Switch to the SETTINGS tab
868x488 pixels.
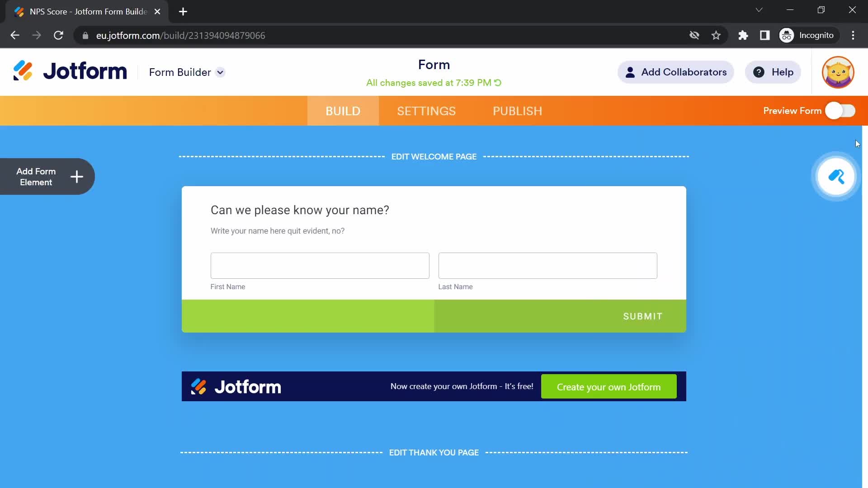coord(426,111)
